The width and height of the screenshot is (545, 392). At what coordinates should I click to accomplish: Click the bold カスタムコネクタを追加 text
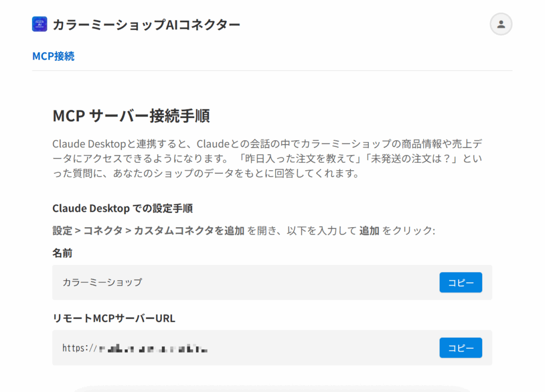pyautogui.click(x=189, y=231)
